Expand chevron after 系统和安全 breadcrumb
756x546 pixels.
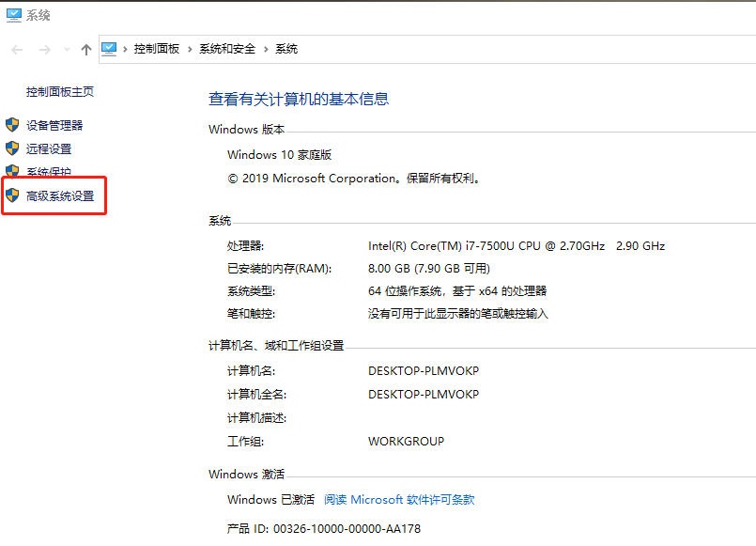(x=266, y=49)
